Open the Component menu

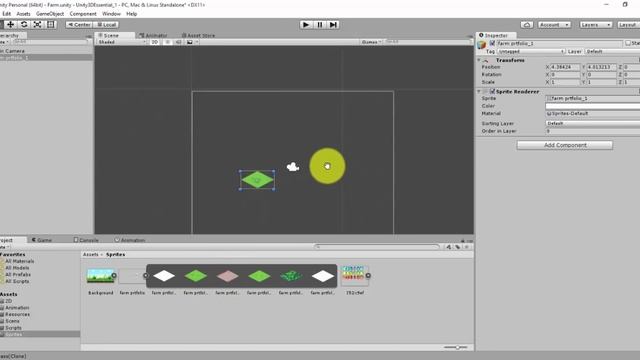(83, 14)
